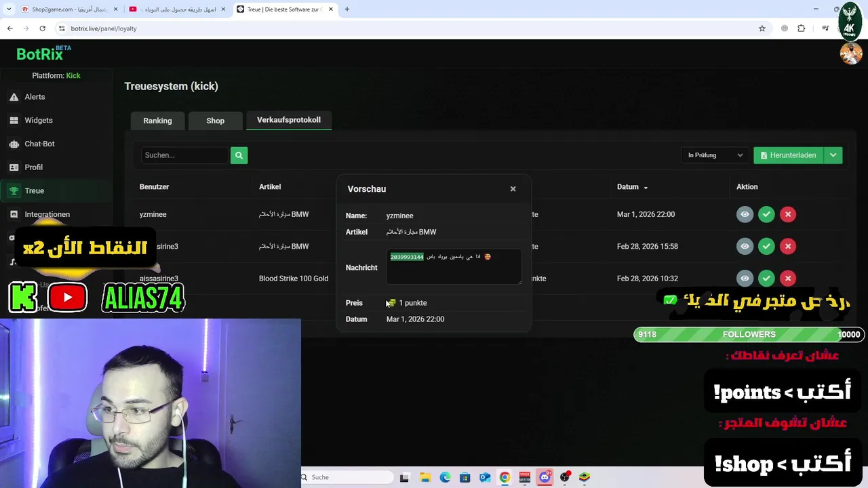The width and height of the screenshot is (868, 488).
Task: Click the Widgets grid icon
Action: [14, 120]
